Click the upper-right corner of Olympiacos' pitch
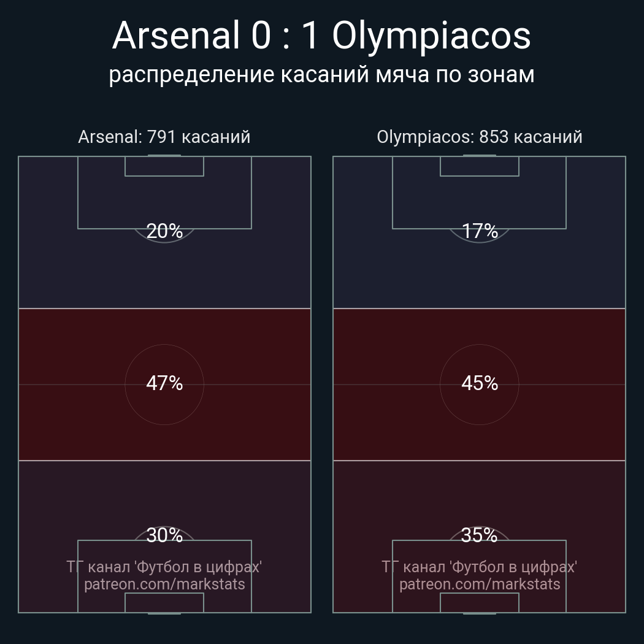The height and width of the screenshot is (644, 644). [625, 157]
